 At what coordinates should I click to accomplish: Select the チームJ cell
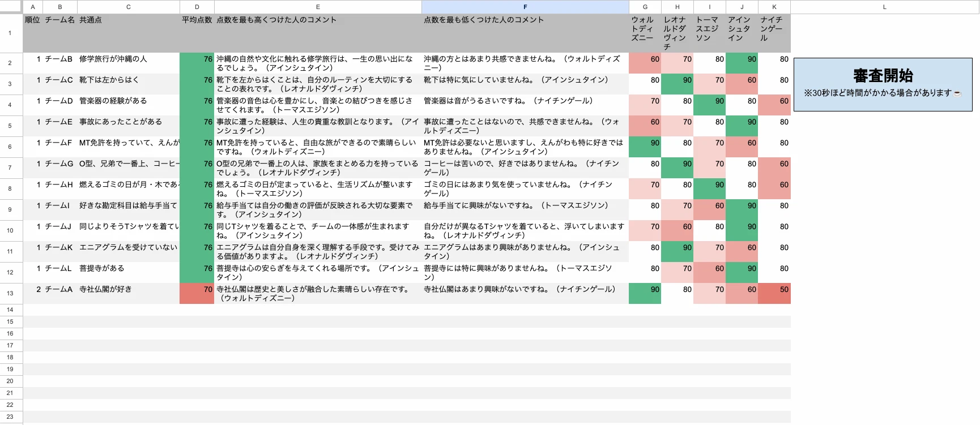point(60,230)
